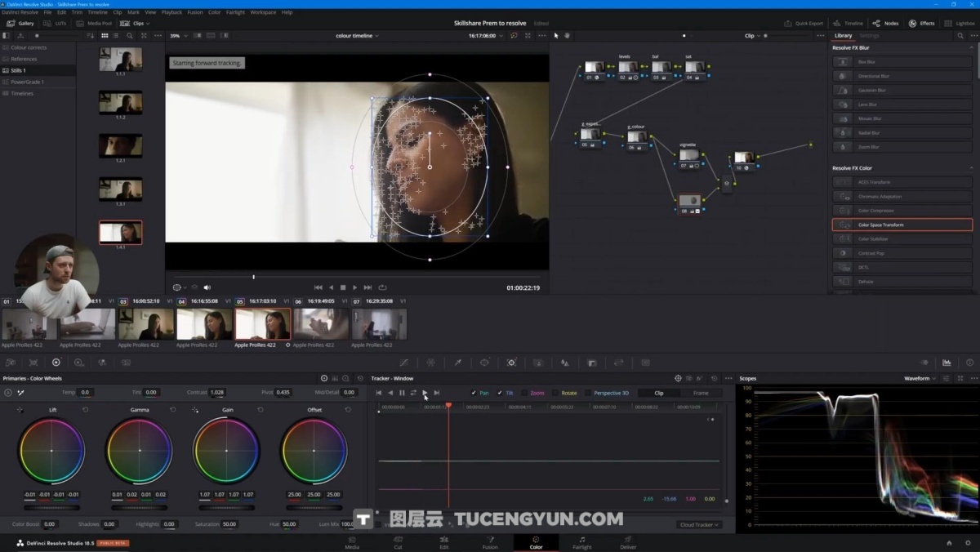
Task: Open the Blur palette
Action: coord(564,363)
